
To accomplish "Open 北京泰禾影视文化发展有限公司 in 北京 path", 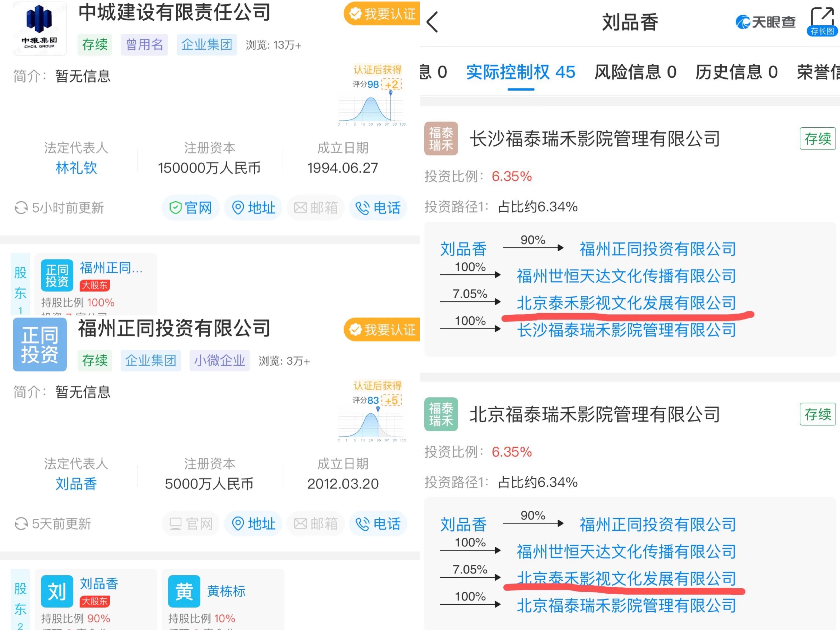I will (626, 578).
